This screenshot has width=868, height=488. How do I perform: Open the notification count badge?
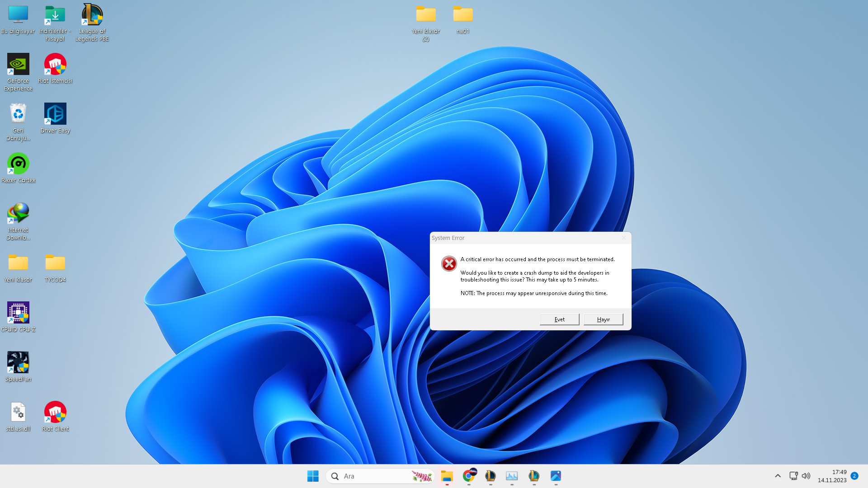pyautogui.click(x=854, y=476)
